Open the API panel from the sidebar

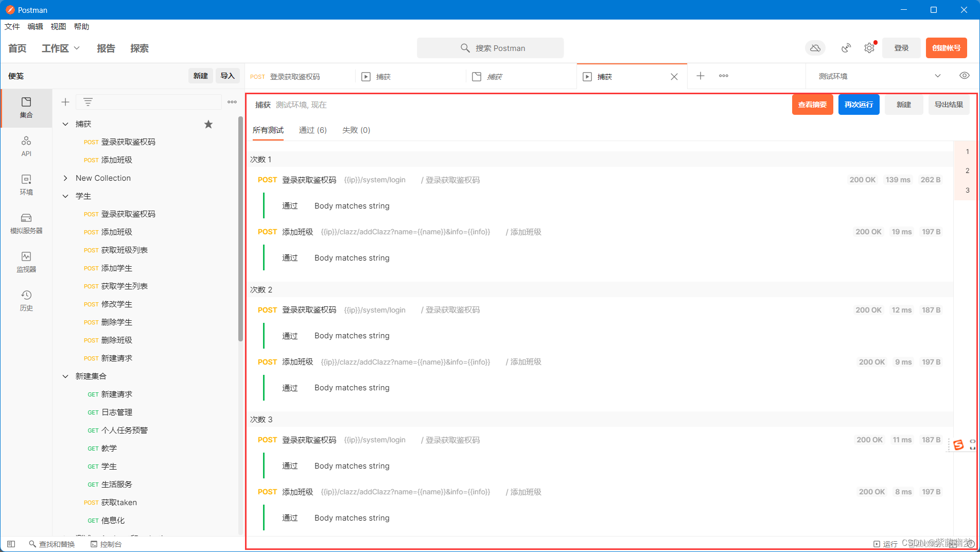coord(26,146)
